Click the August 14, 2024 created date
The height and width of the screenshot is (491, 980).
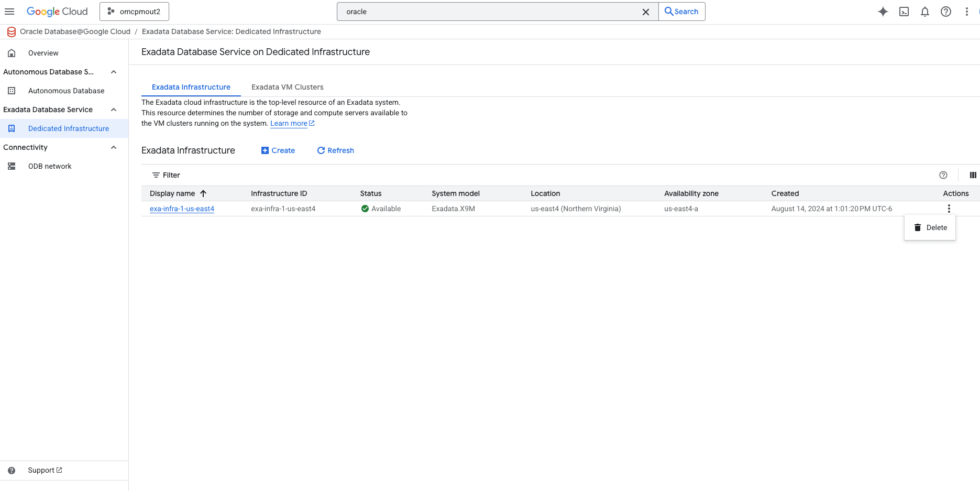832,209
